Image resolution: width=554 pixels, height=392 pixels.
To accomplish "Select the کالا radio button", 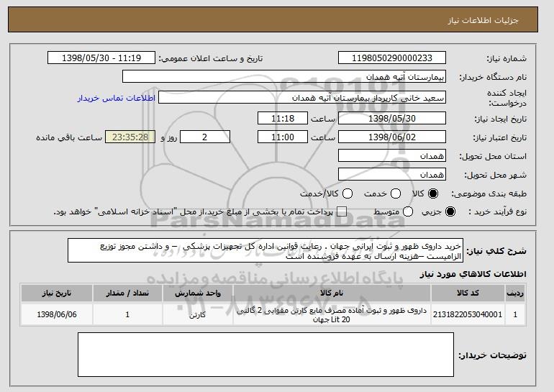I will pos(433,193).
